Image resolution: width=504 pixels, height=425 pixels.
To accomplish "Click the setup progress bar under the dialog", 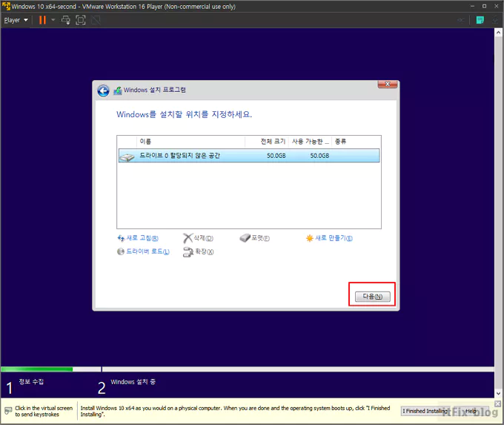I will point(247,369).
